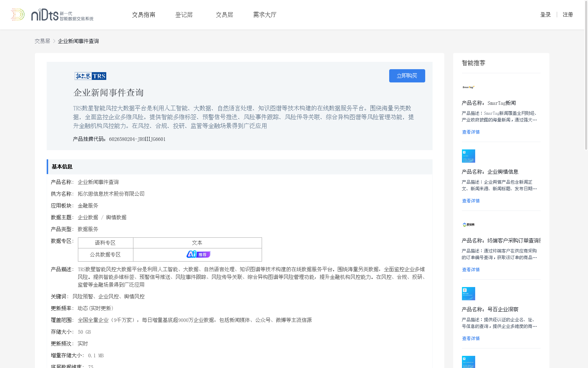Click the 基本信息 section header
This screenshot has width=588, height=368.
pyautogui.click(x=240, y=167)
